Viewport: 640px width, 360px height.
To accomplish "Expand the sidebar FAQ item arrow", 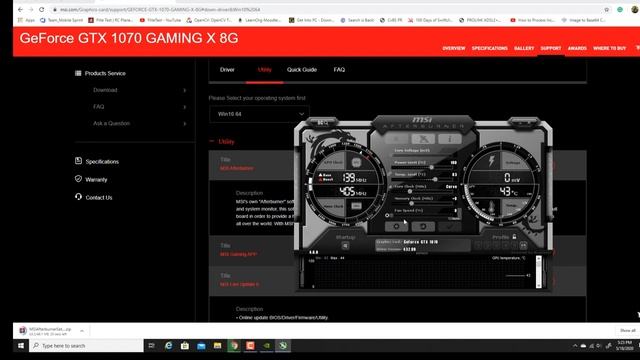I will click(x=185, y=107).
